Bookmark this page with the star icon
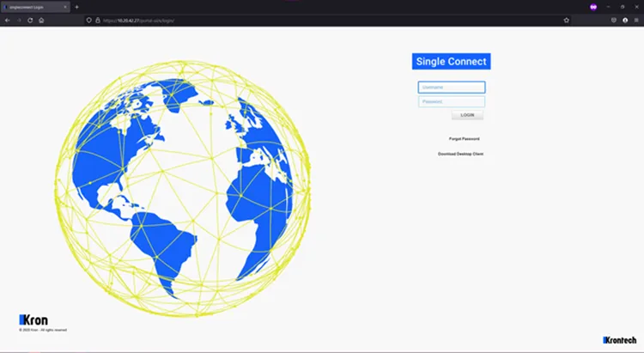644x353 pixels. pyautogui.click(x=567, y=20)
